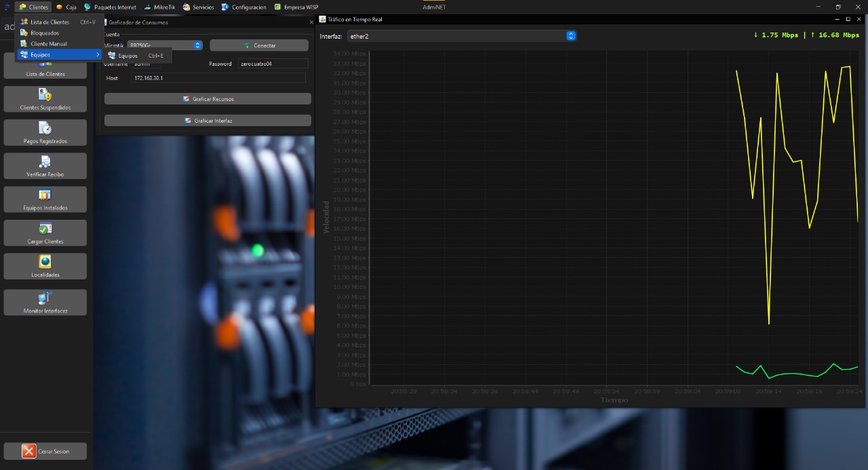
Task: Click the Paquetes Internet globe icon
Action: 87,7
